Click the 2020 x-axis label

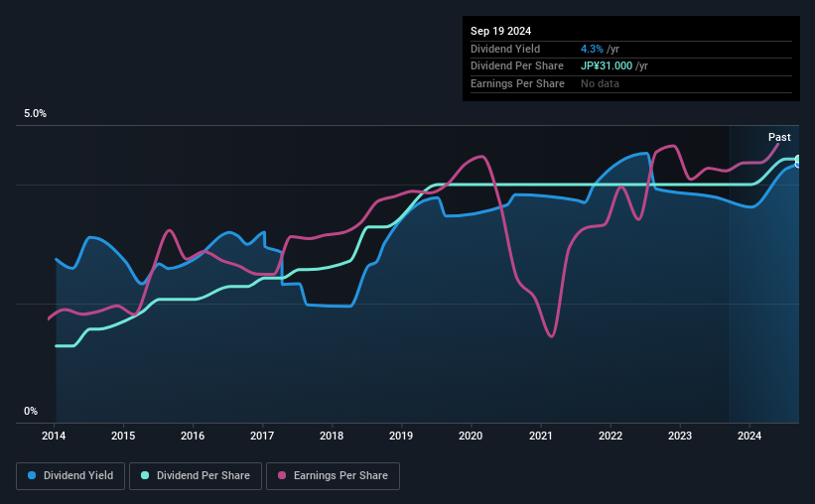click(471, 436)
